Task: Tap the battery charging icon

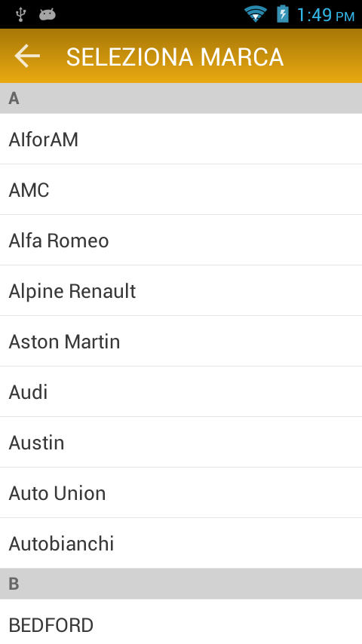Action: (x=282, y=14)
